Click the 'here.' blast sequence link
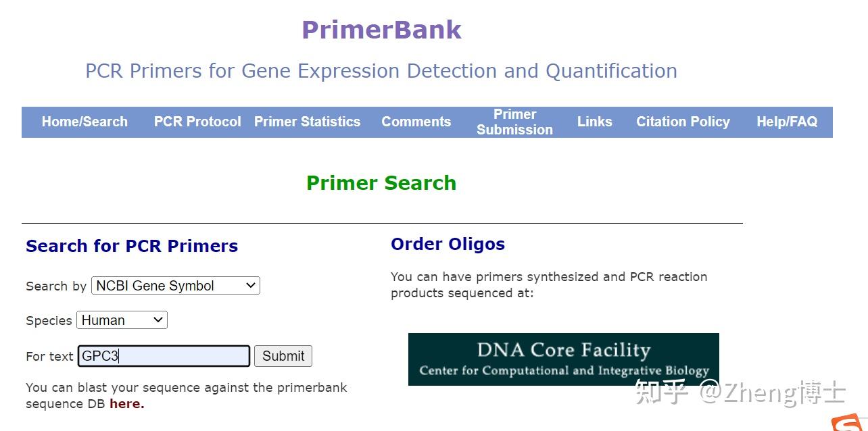 tap(126, 403)
